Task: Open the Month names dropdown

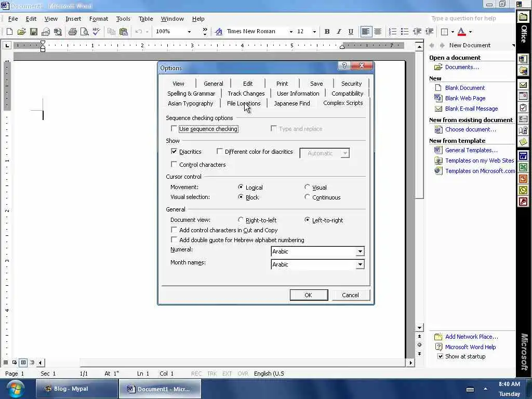Action: pos(360,264)
